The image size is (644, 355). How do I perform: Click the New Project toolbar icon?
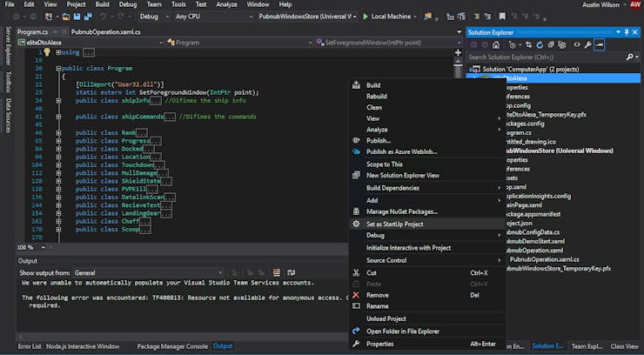click(x=49, y=17)
